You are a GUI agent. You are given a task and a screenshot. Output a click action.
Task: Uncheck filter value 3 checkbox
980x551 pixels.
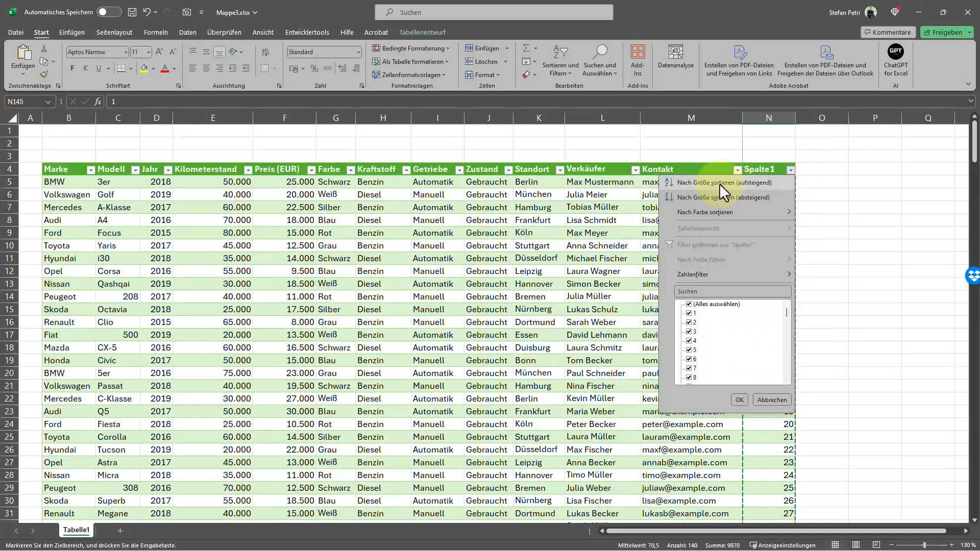pyautogui.click(x=689, y=332)
